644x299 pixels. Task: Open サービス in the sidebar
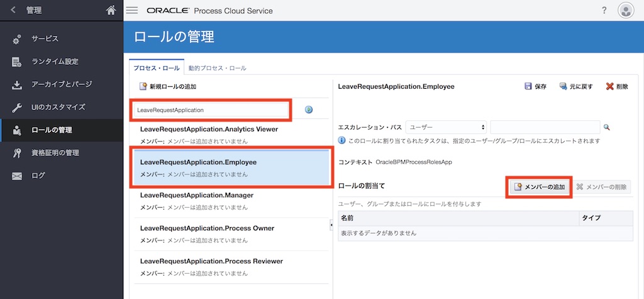[45, 39]
